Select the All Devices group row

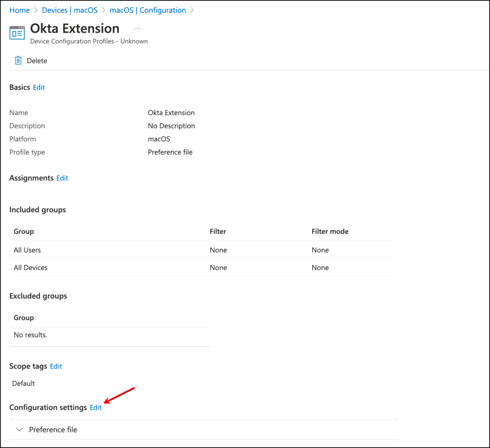pyautogui.click(x=31, y=267)
